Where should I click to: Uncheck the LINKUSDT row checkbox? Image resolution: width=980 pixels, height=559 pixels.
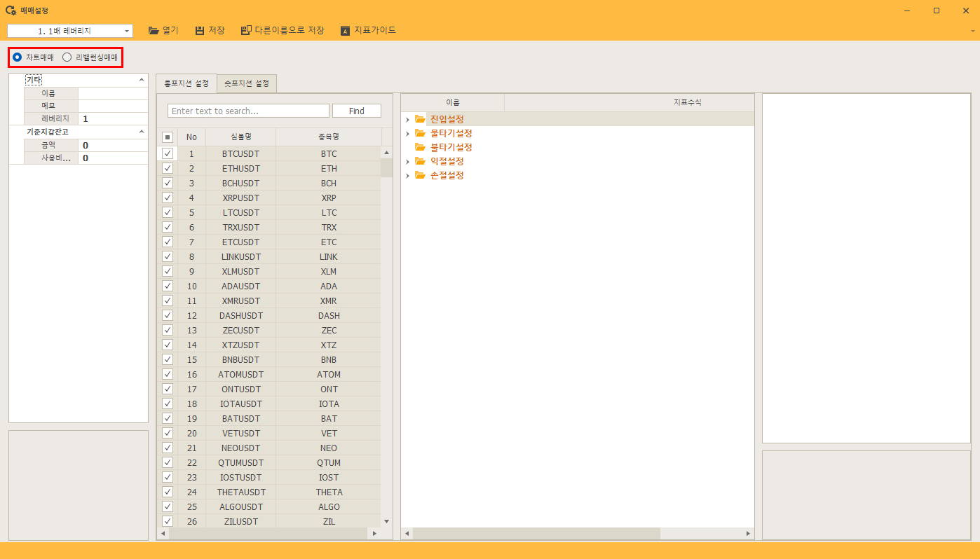[168, 256]
